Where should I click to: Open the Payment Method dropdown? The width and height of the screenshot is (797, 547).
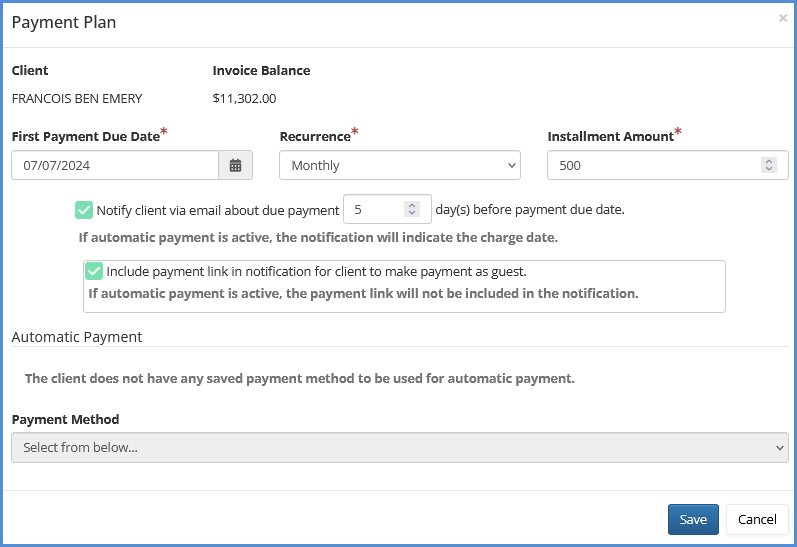[x=399, y=447]
